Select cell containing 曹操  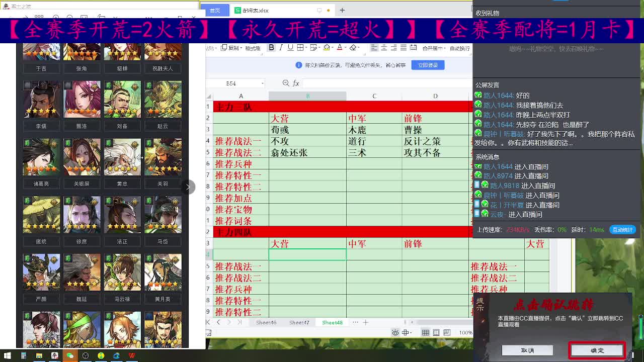[x=435, y=130]
